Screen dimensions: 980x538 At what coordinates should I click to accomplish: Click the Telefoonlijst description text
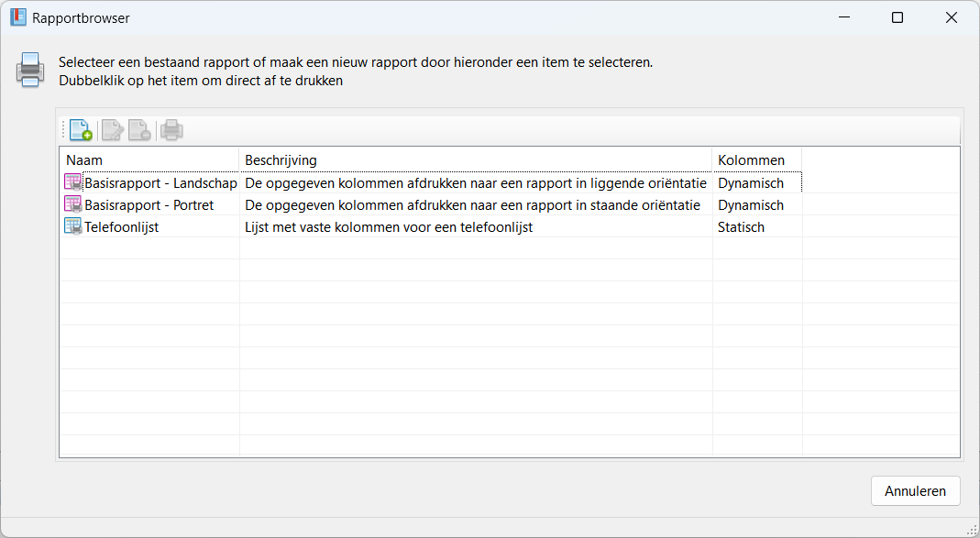click(x=388, y=226)
